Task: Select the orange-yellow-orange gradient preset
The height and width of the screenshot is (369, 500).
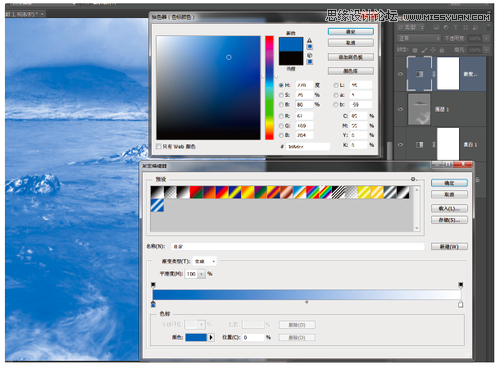Action: (248, 193)
